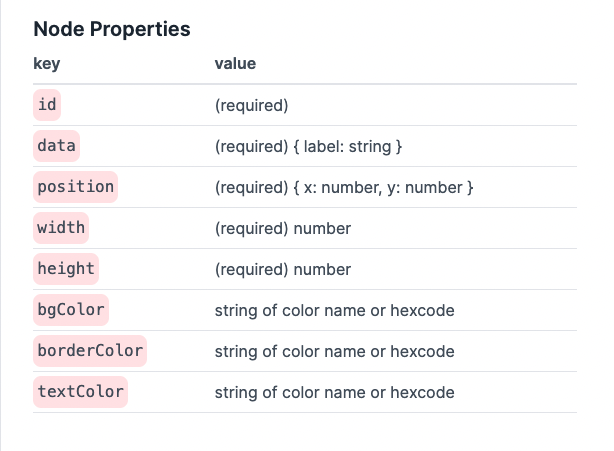
Task: Click the '(required)' value for id
Action: pyautogui.click(x=251, y=106)
